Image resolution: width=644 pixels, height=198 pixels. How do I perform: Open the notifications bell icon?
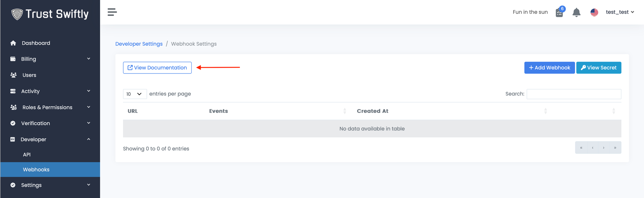point(576,12)
